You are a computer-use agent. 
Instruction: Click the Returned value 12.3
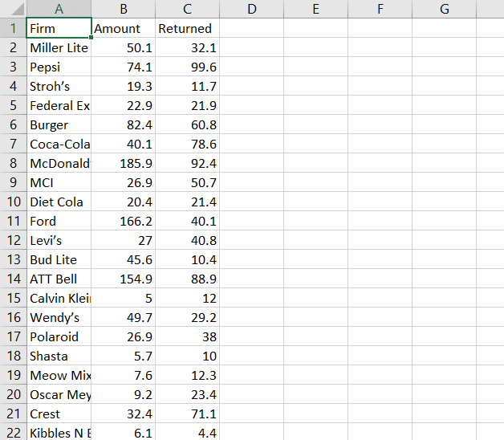click(x=187, y=375)
